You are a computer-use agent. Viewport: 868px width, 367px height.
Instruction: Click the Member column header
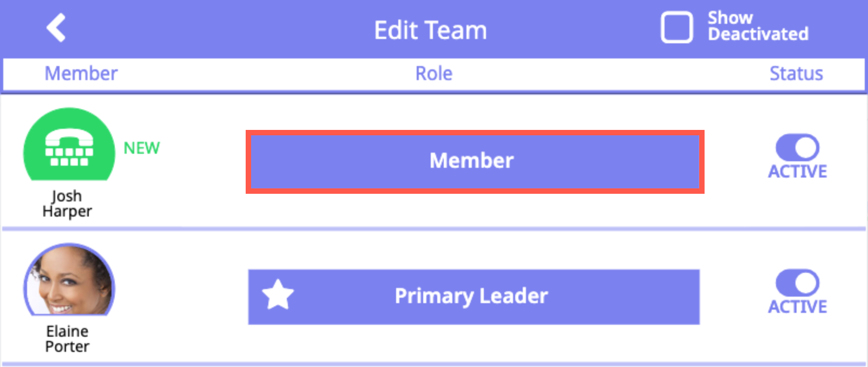click(81, 74)
